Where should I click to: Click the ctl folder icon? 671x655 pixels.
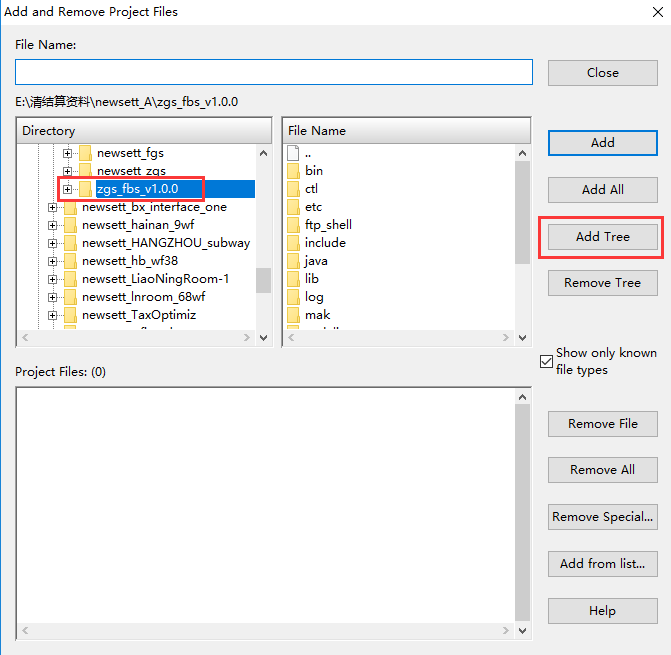[x=293, y=189]
